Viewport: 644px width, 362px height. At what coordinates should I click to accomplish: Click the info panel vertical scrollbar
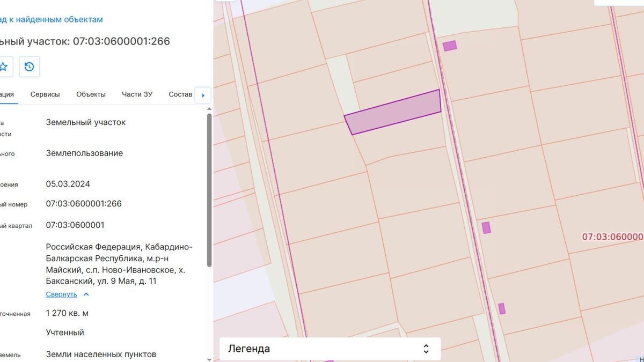[x=209, y=190]
